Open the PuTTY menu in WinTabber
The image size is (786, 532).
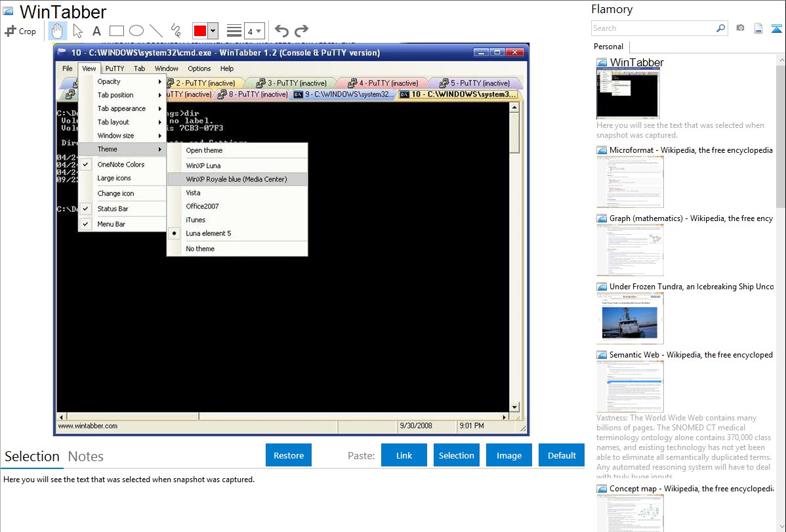tap(115, 69)
